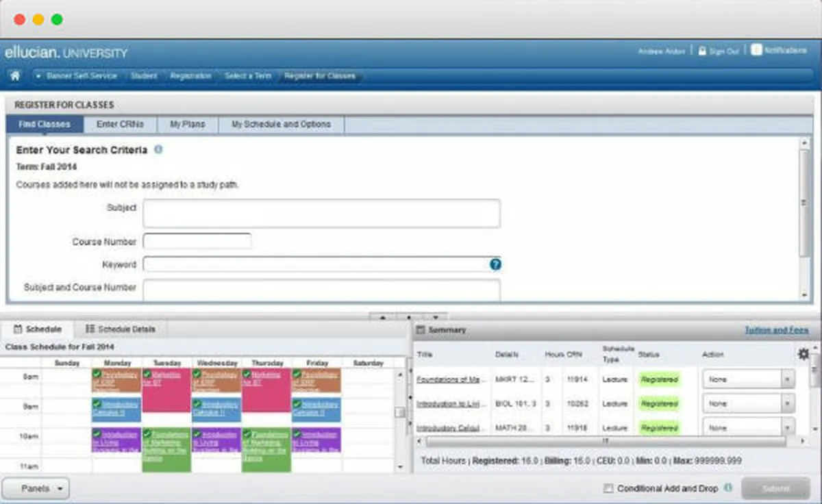
Task: Open the Panels dropdown button
Action: coord(36,488)
